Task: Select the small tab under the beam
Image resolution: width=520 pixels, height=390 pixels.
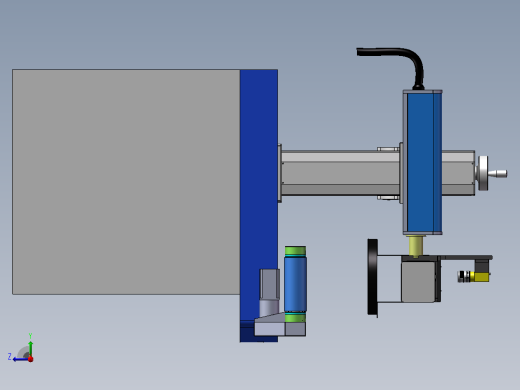Action: click(x=388, y=197)
